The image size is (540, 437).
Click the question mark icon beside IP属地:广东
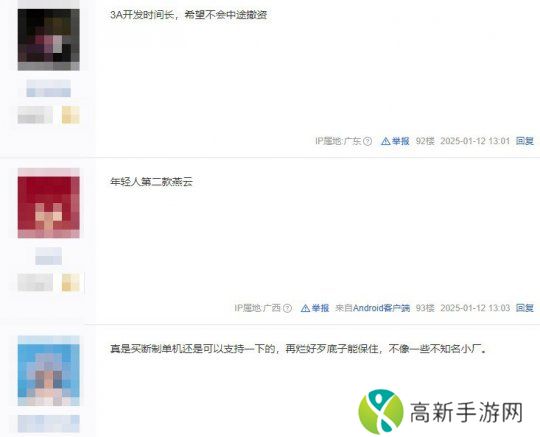367,141
